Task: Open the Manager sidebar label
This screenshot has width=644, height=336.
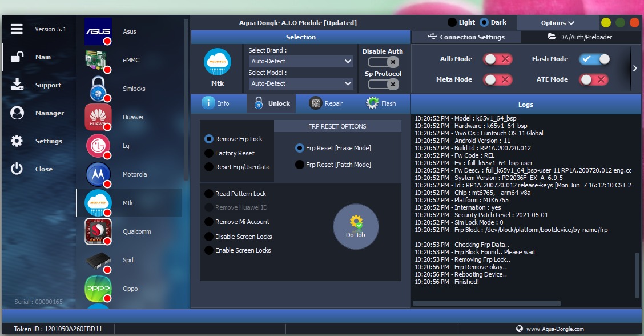Action: click(50, 113)
